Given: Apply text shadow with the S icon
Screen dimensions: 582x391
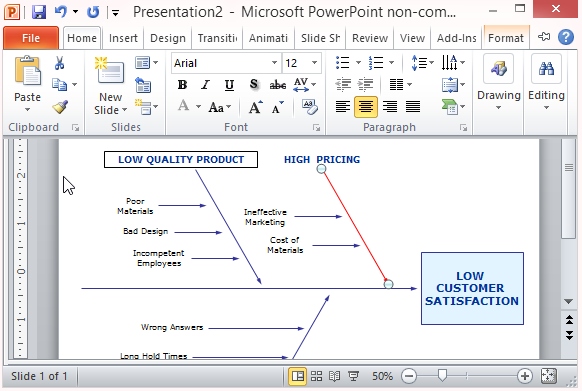Looking at the screenshot, I should click(x=254, y=84).
